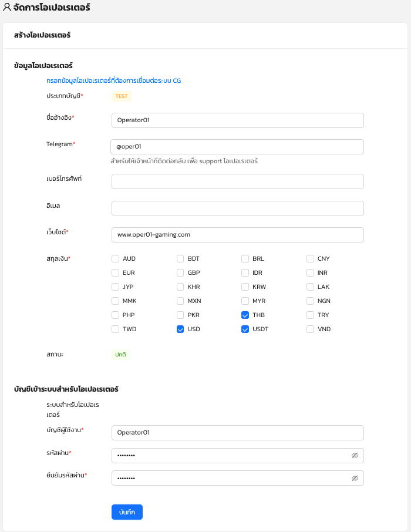The width and height of the screenshot is (411, 532).
Task: Click the บัญชีผู้ใช้งาน username field
Action: click(x=237, y=433)
